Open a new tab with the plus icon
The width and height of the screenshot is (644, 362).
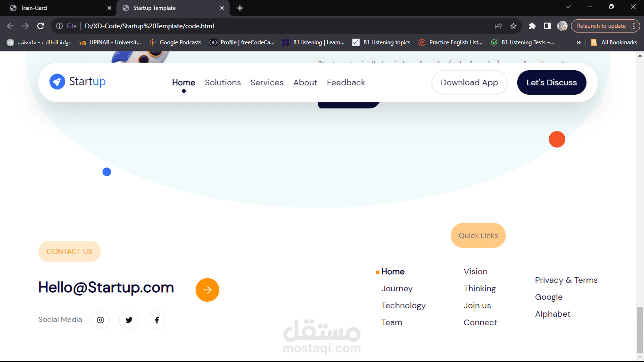tap(240, 8)
